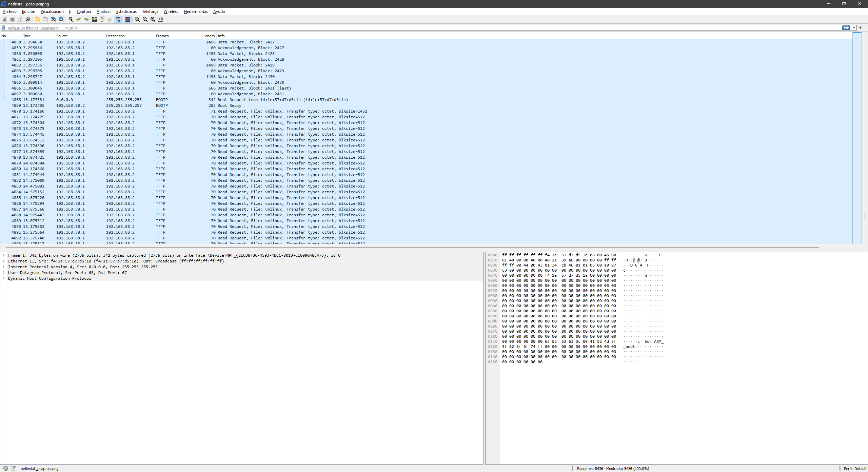Click the expert information status circle
This screenshot has height=472, width=868.
(x=6, y=468)
